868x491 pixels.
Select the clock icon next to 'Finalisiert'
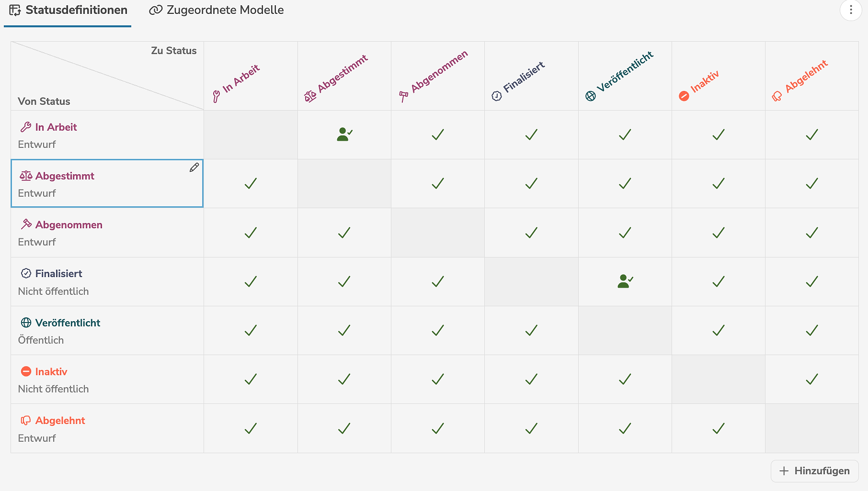[x=26, y=273]
